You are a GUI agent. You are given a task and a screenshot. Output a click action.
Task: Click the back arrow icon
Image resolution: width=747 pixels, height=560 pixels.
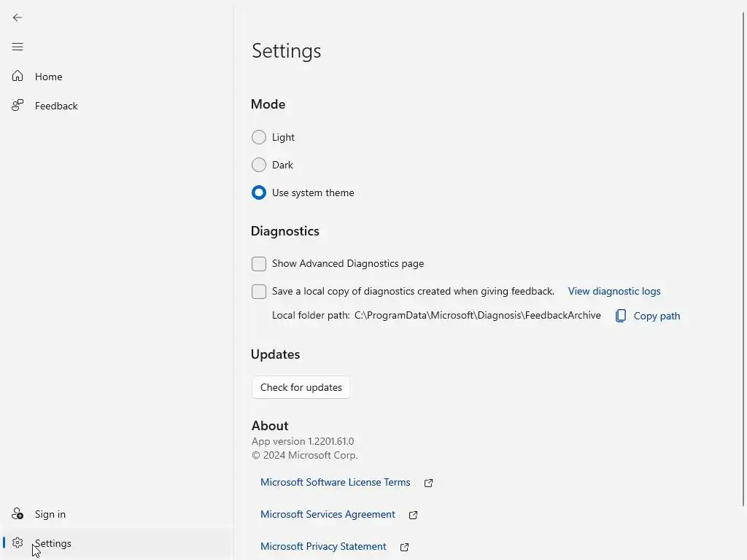[x=18, y=17]
